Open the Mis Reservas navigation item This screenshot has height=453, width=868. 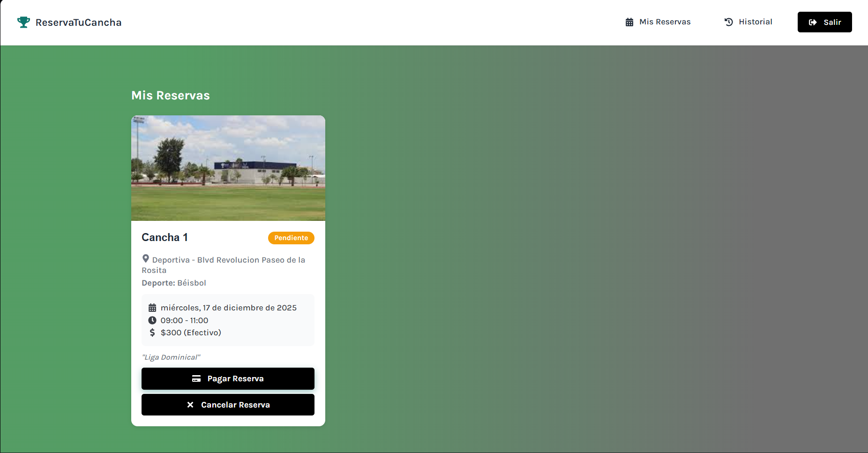(658, 22)
